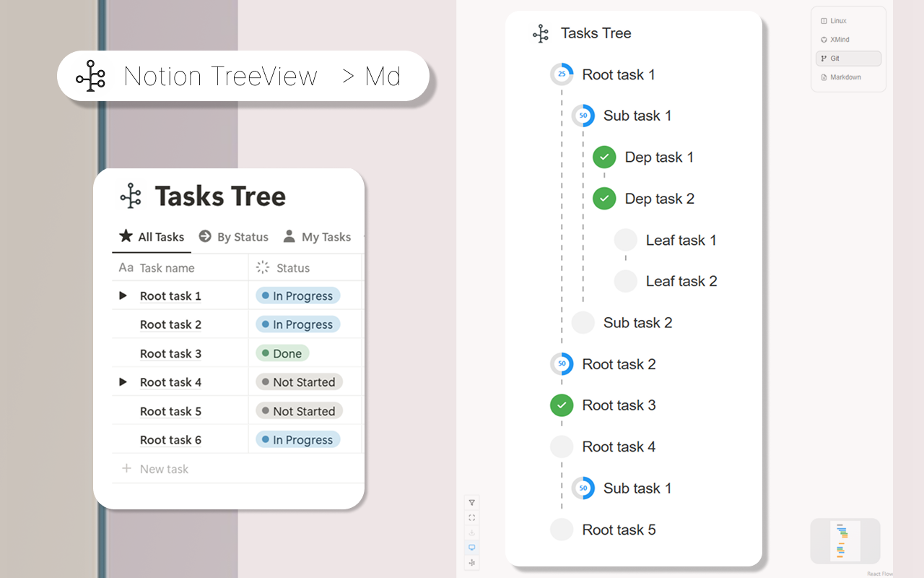Click the greyed download icon in canvas controls
The height and width of the screenshot is (578, 924).
click(x=471, y=532)
